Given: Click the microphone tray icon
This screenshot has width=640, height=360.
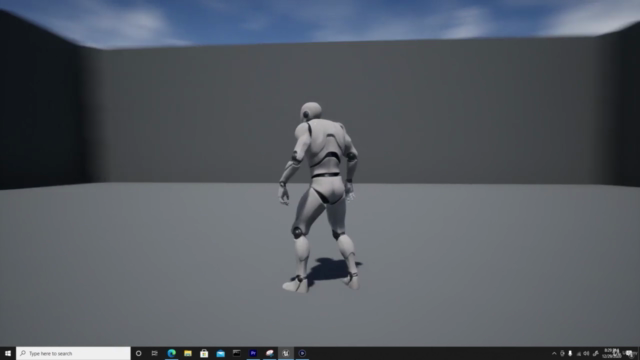Looking at the screenshot, I should click(x=570, y=353).
